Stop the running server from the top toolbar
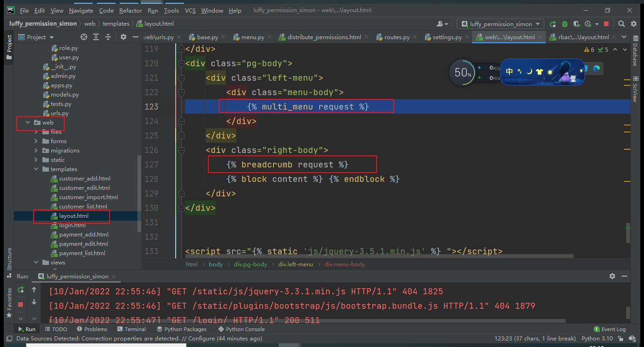The image size is (644, 347). tap(606, 24)
